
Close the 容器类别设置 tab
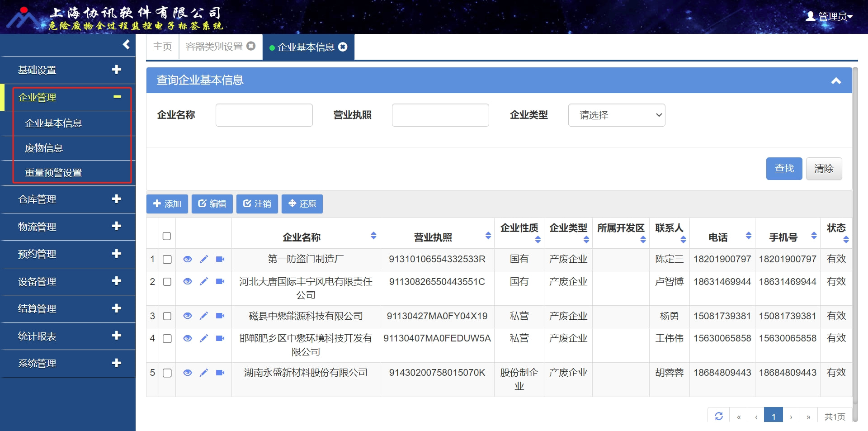(x=251, y=46)
